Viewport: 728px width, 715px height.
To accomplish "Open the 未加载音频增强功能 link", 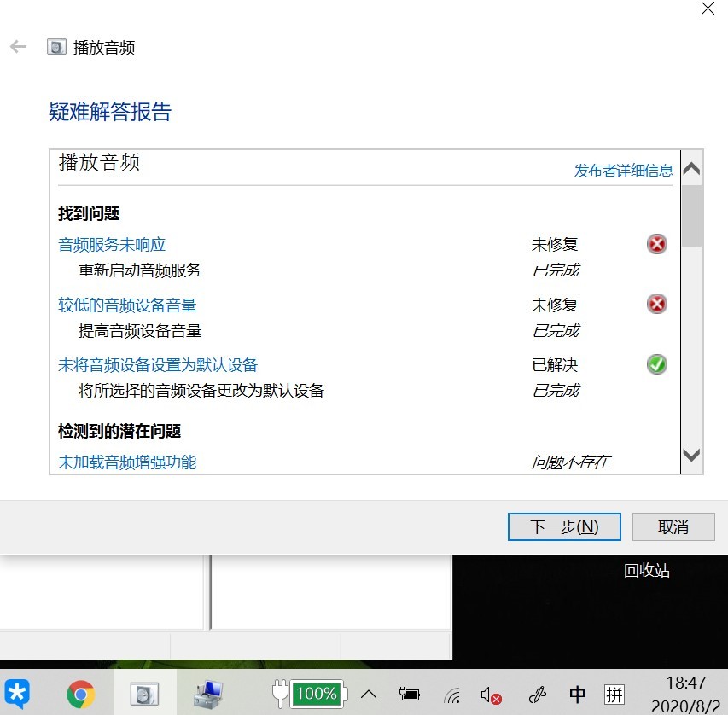I will point(127,462).
